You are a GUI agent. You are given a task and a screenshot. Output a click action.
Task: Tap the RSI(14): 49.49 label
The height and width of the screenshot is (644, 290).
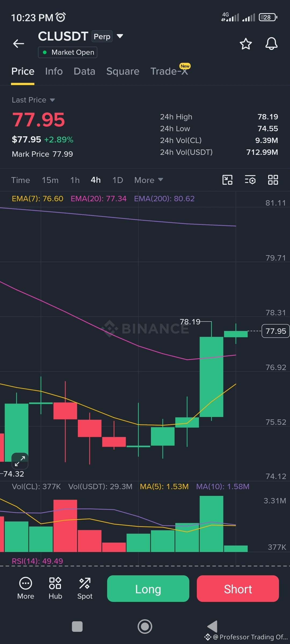[37, 561]
